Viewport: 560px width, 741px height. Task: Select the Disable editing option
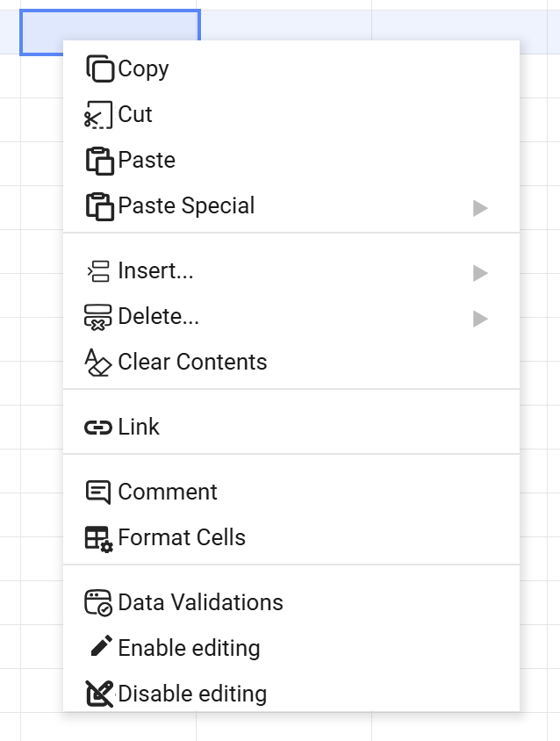[192, 694]
